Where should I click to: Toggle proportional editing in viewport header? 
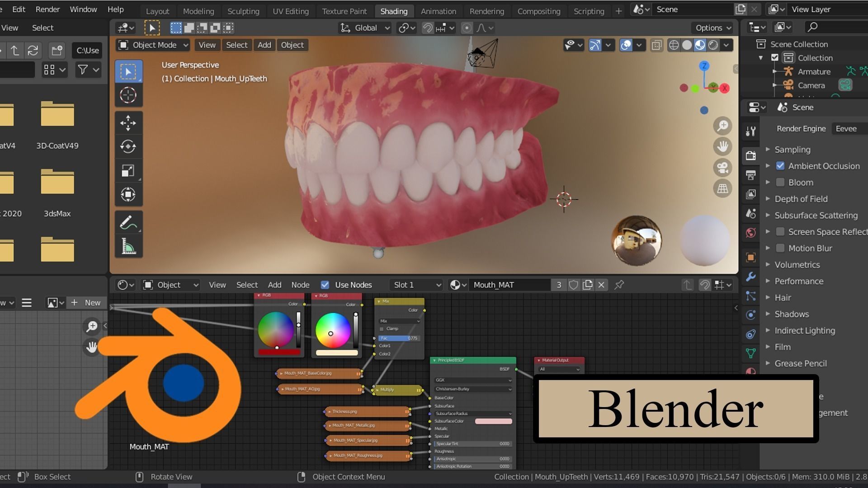pyautogui.click(x=467, y=28)
